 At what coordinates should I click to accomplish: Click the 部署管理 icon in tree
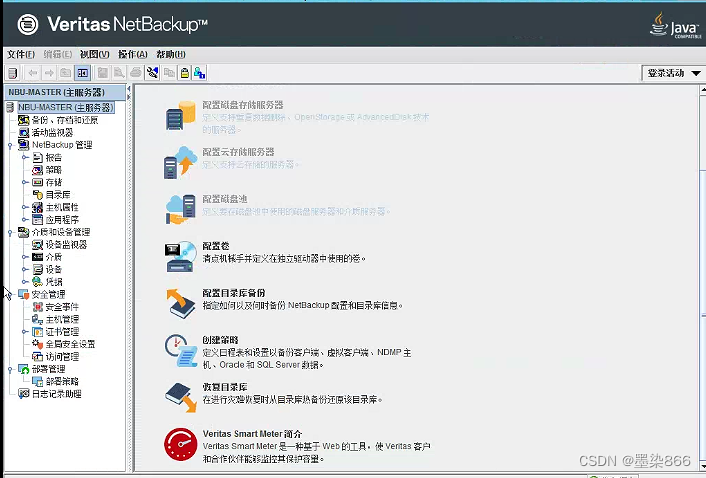(x=23, y=369)
